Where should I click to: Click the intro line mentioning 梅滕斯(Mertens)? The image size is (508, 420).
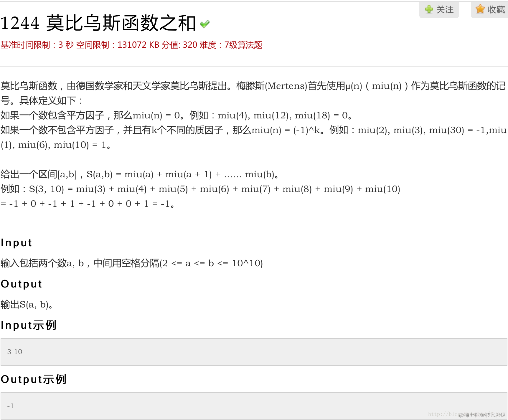click(253, 86)
